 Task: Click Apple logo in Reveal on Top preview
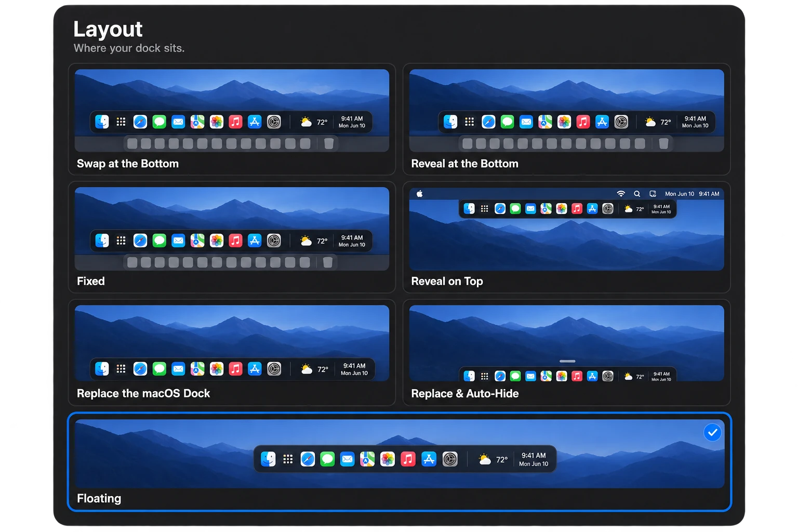(420, 194)
